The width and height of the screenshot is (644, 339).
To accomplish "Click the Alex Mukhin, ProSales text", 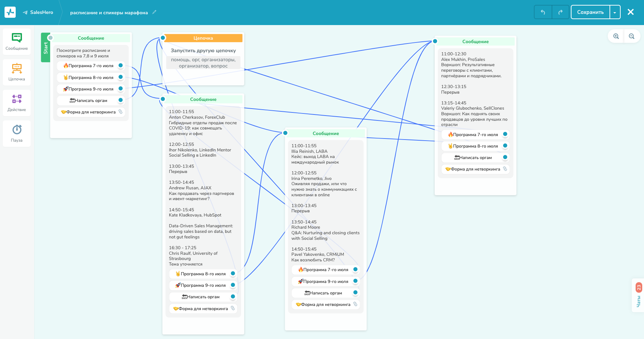I will coord(463,60).
